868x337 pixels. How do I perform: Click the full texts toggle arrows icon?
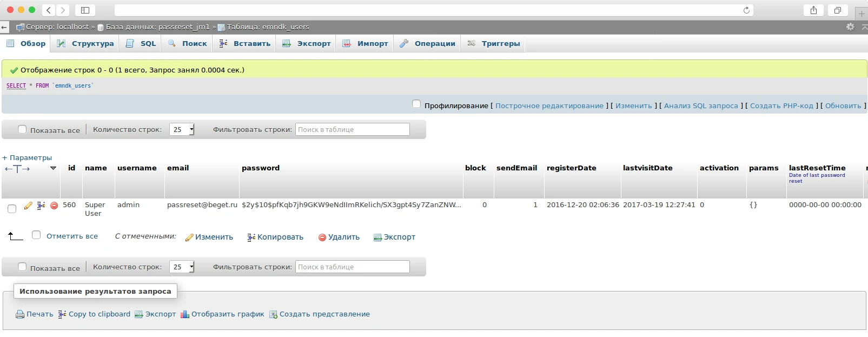[x=17, y=169]
